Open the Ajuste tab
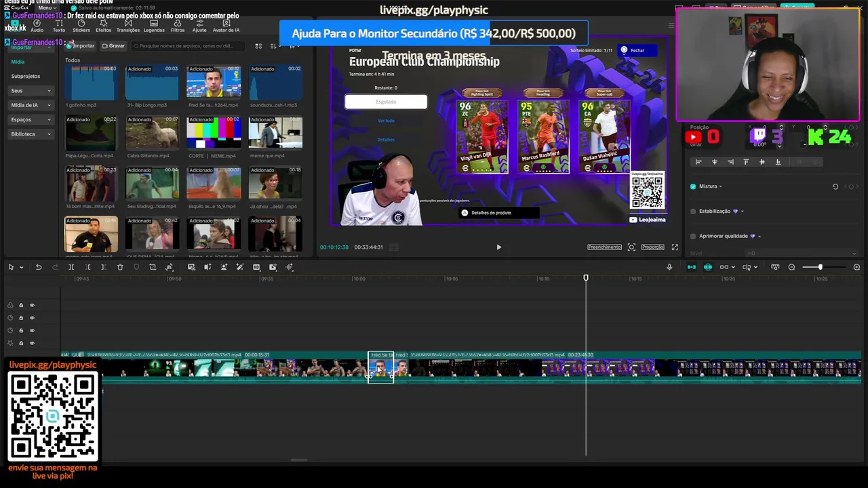Image resolution: width=868 pixels, height=488 pixels. pos(199,26)
